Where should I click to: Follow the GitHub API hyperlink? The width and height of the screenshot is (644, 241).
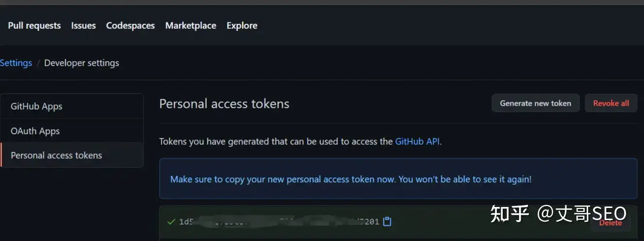click(418, 142)
